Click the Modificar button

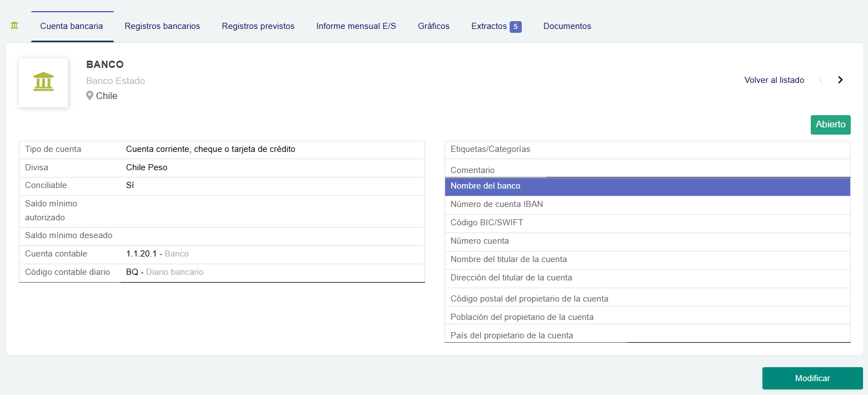click(812, 378)
